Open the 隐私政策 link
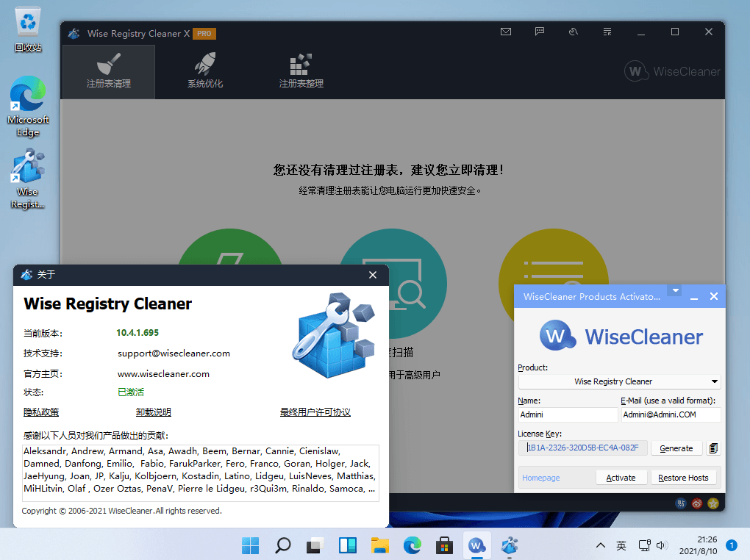This screenshot has height=560, width=750. coord(41,412)
